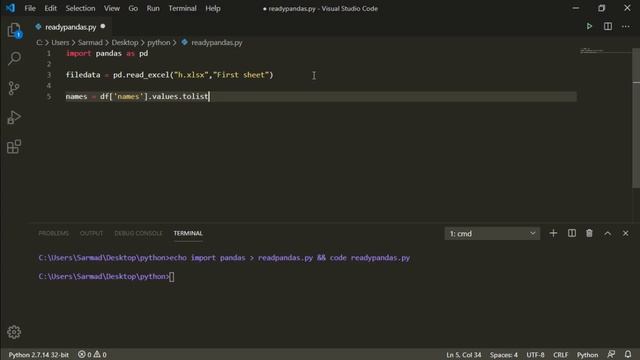The width and height of the screenshot is (640, 360).
Task: Expand the Sarmad breadcrumb segment
Action: coord(90,42)
